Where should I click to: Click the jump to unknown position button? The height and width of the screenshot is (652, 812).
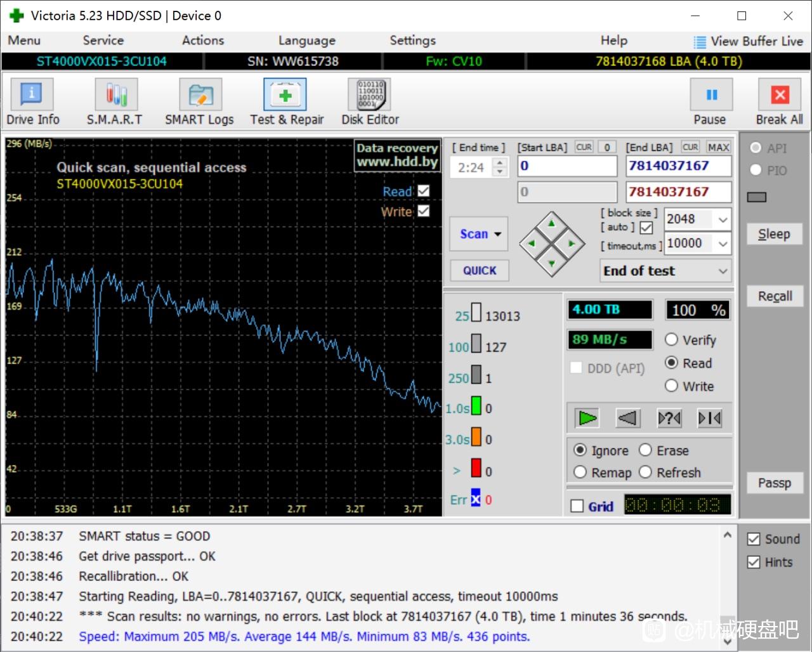click(669, 418)
